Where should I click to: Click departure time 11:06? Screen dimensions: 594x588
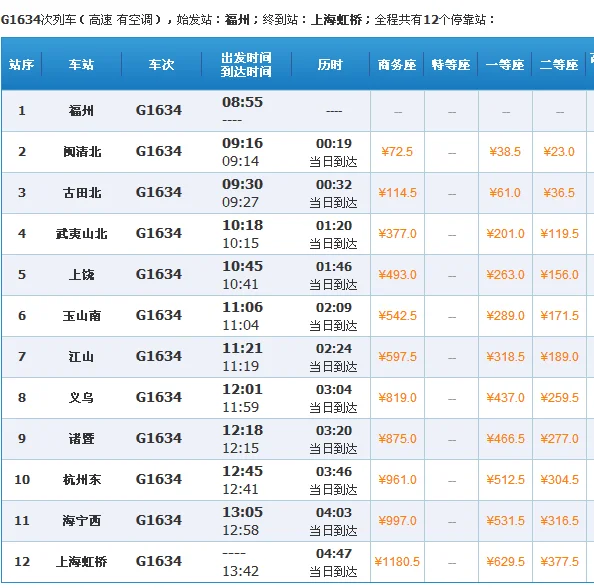[x=242, y=307]
